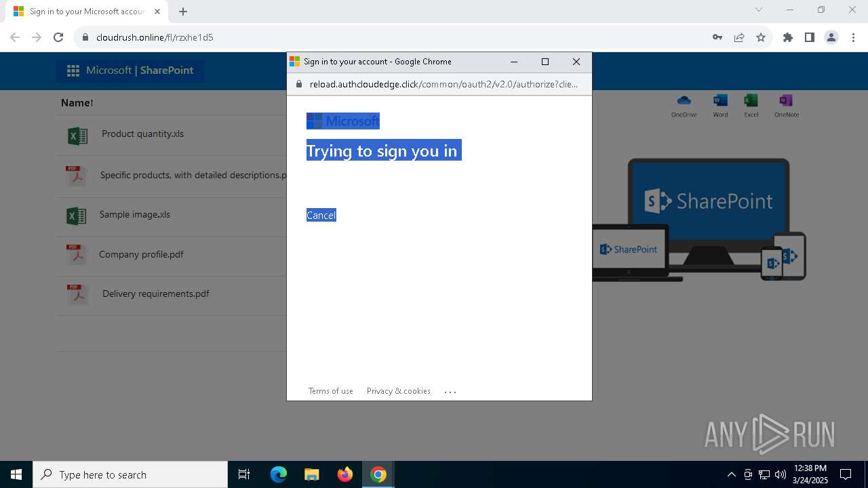Screen dimensions: 868x488
Task: Open Privacy & cookies link
Action: tap(399, 391)
